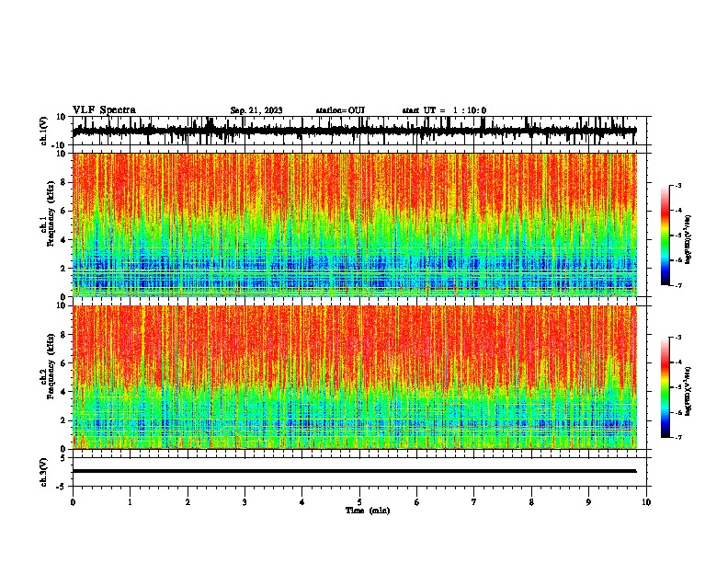This screenshot has width=728, height=563.
Task: Click time axis tick label "9"
Action: [588, 502]
